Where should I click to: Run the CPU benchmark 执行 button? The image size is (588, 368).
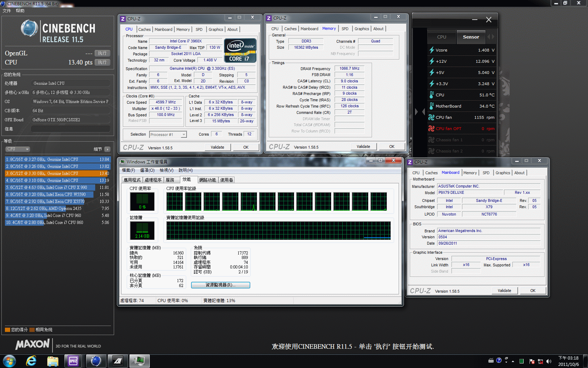pyautogui.click(x=102, y=62)
